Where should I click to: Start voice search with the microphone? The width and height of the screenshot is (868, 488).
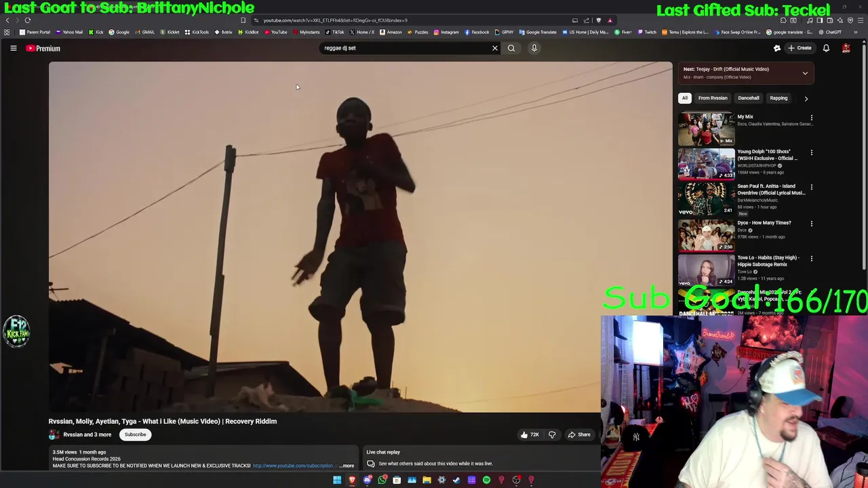pyautogui.click(x=534, y=48)
